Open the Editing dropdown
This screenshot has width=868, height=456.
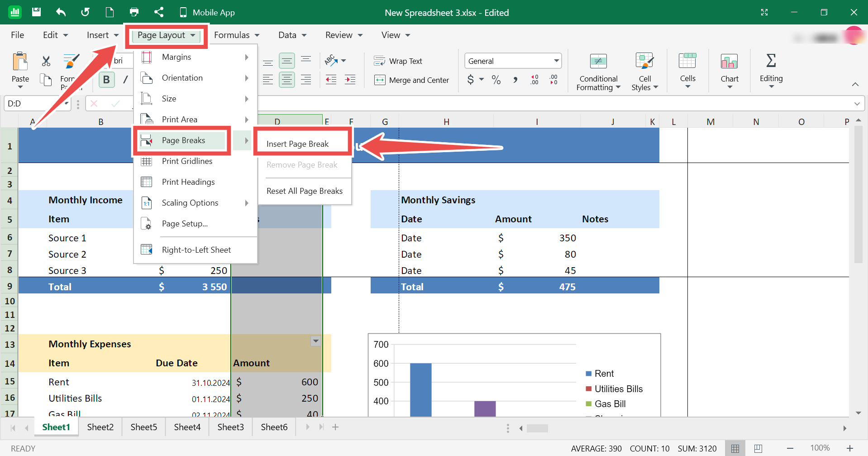tap(771, 71)
